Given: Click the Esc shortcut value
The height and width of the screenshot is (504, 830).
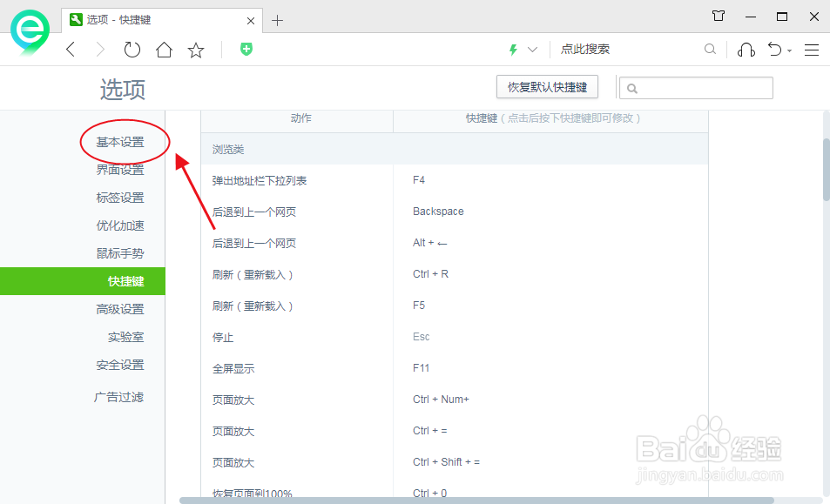Looking at the screenshot, I should coord(422,337).
